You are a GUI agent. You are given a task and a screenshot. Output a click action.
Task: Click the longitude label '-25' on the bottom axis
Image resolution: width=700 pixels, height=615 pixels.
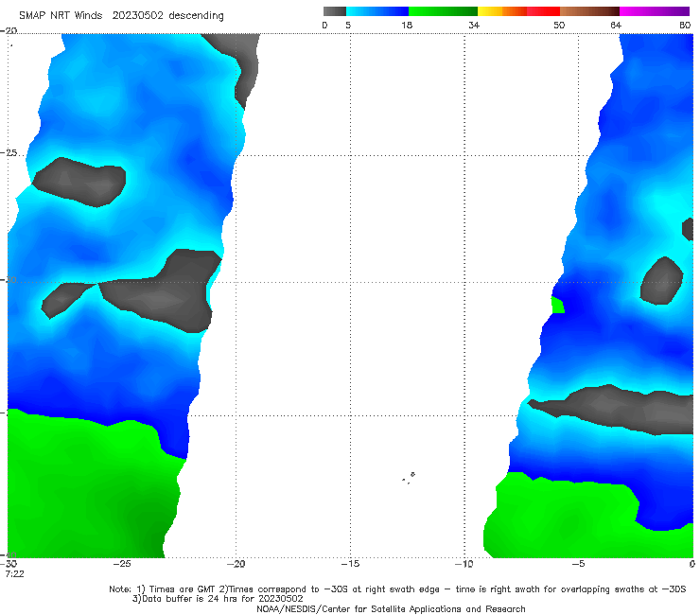pyautogui.click(x=121, y=564)
